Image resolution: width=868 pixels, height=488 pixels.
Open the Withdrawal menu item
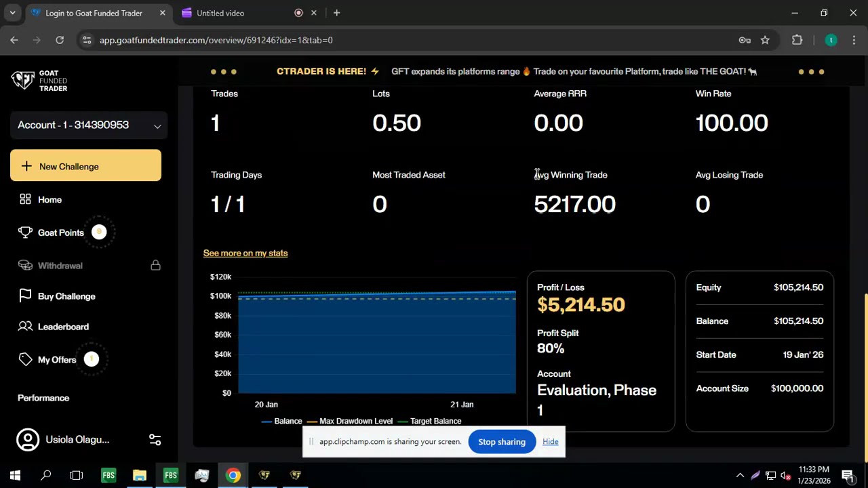coord(60,266)
